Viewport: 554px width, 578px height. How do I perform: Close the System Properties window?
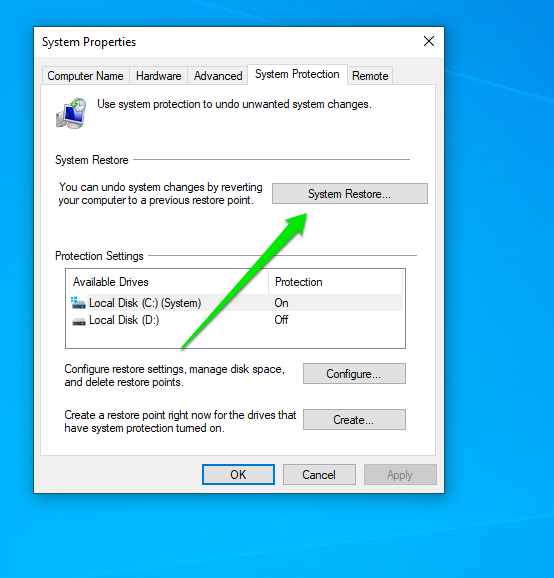click(429, 41)
